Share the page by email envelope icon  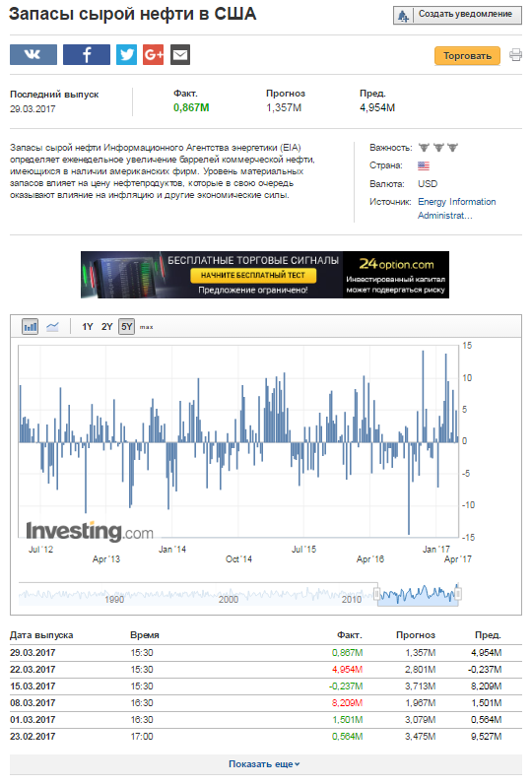[180, 54]
